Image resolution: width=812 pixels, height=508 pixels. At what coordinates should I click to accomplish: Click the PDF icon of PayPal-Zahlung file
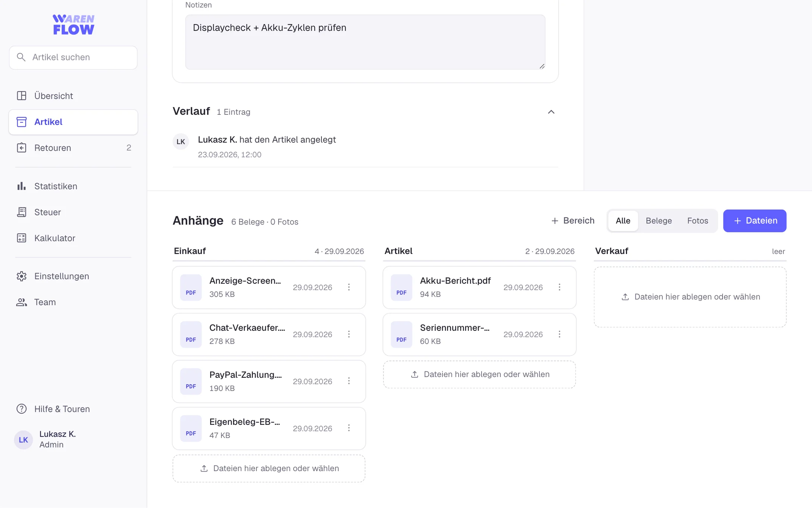pyautogui.click(x=191, y=381)
